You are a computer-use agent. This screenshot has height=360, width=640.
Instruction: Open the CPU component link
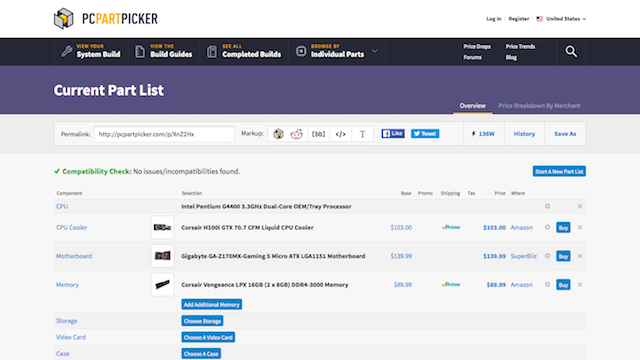62,206
